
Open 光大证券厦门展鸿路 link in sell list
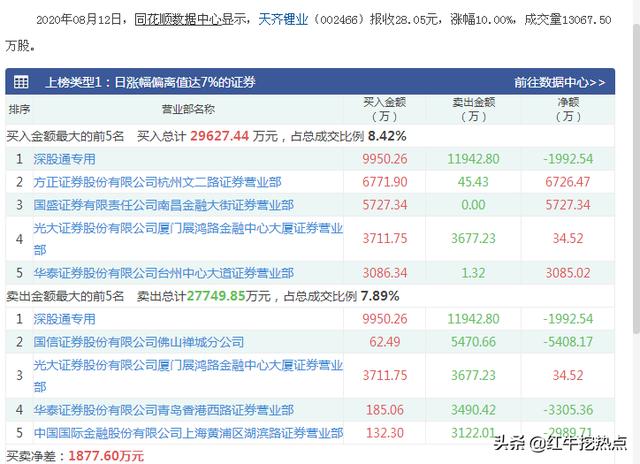coord(188,375)
